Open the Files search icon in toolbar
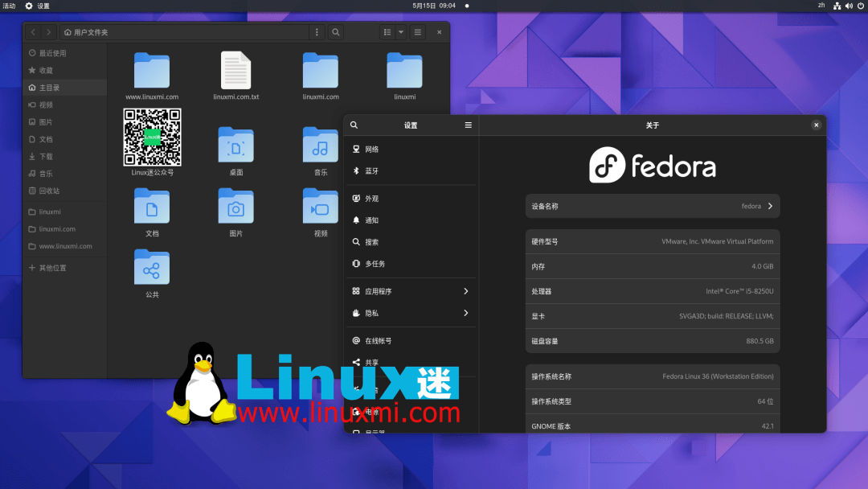868x489 pixels. coord(335,32)
